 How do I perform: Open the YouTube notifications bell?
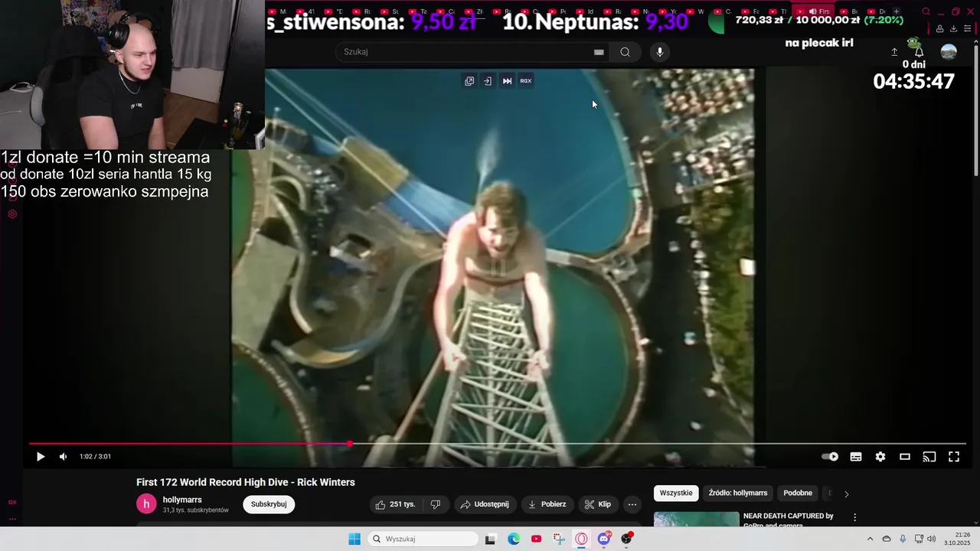pos(919,52)
